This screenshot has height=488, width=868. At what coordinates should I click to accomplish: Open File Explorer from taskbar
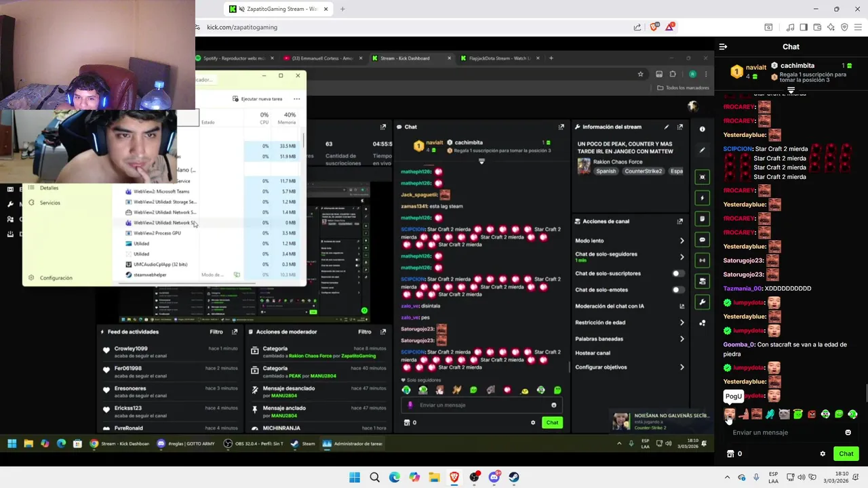pos(434,477)
